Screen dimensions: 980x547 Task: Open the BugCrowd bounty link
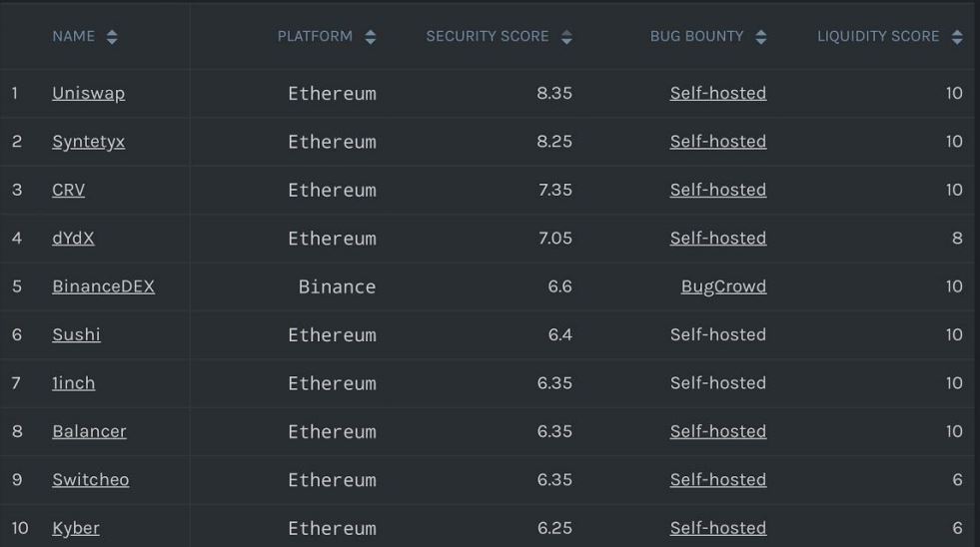pos(723,286)
